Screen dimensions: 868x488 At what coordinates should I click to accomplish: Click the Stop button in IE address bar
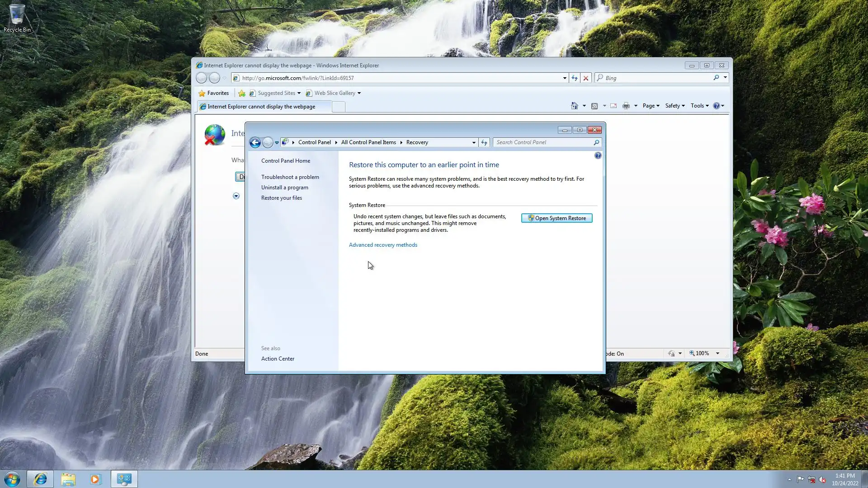click(586, 78)
